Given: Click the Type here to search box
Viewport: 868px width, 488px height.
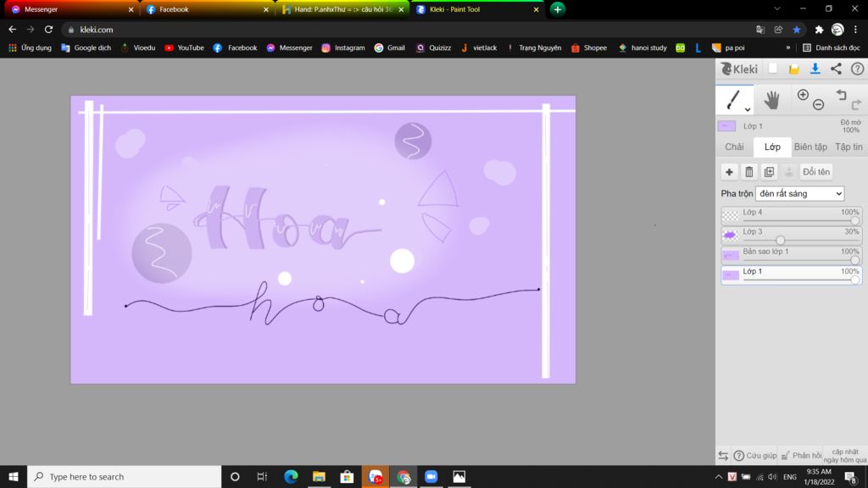Looking at the screenshot, I should click(x=124, y=476).
